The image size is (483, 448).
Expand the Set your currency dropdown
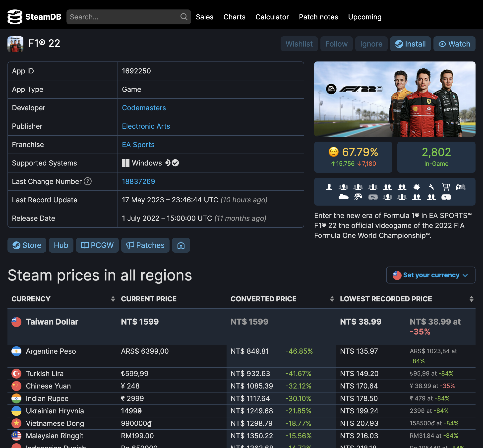click(430, 275)
